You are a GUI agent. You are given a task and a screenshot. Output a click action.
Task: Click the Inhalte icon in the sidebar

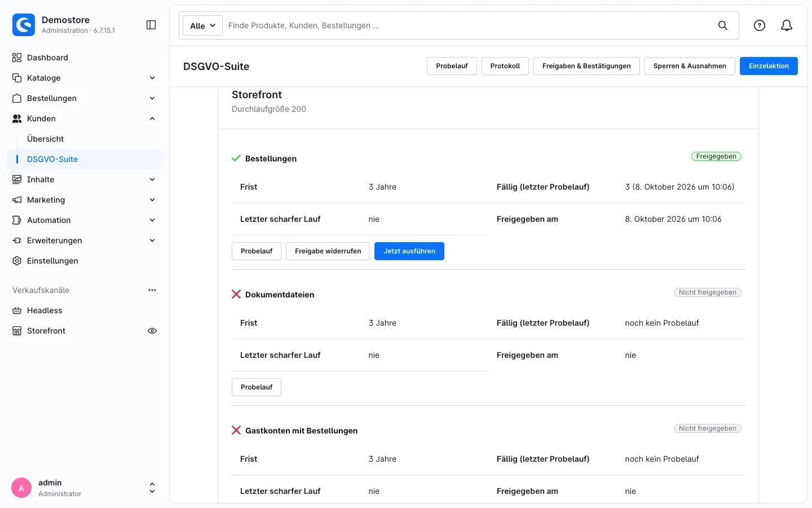tap(17, 179)
